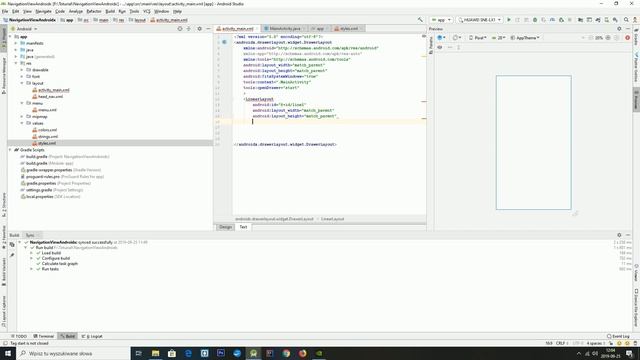The width and height of the screenshot is (640, 360).
Task: Collapse all in Project panel toolbar
Action: pyautogui.click(x=189, y=29)
